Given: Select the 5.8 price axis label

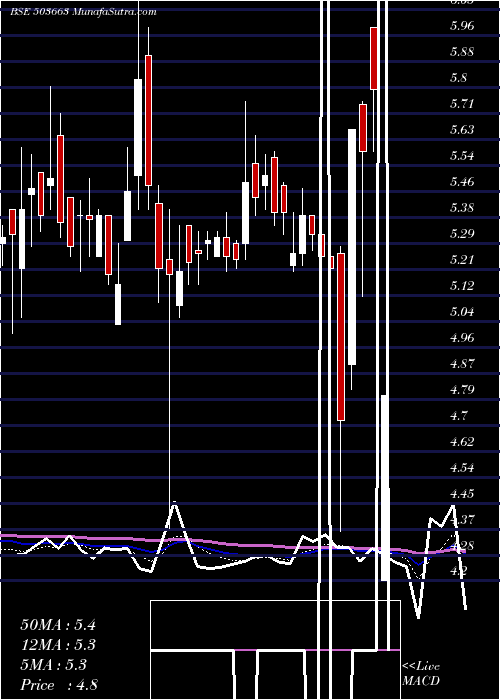Looking at the screenshot, I should (459, 78).
